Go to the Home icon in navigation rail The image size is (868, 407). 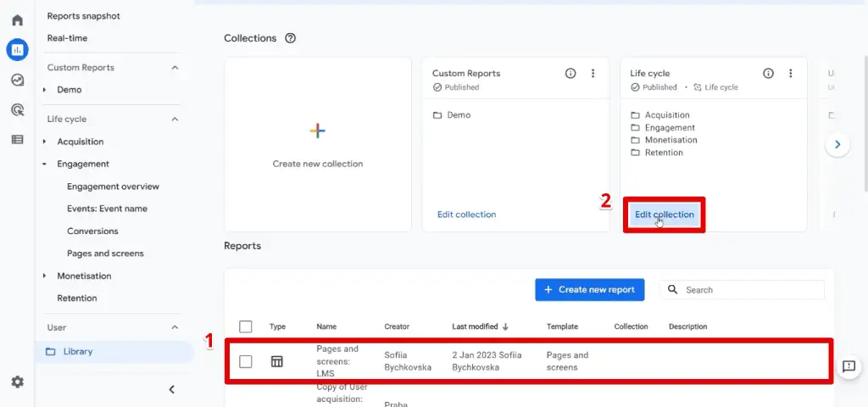pyautogui.click(x=17, y=20)
